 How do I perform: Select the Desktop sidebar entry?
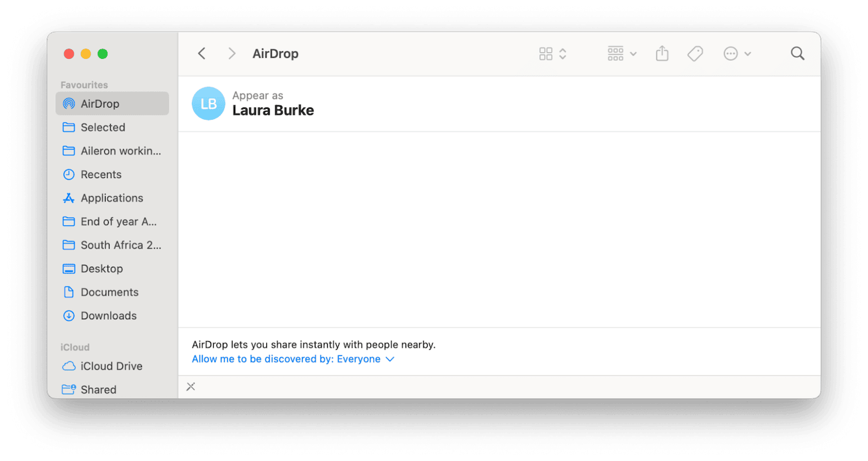(x=101, y=268)
